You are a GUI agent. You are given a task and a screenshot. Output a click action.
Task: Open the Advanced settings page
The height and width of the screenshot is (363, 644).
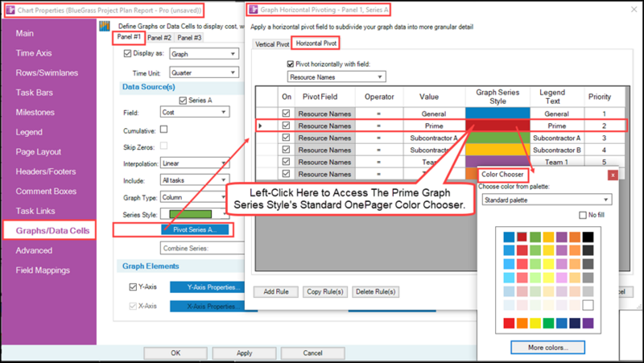[34, 250]
